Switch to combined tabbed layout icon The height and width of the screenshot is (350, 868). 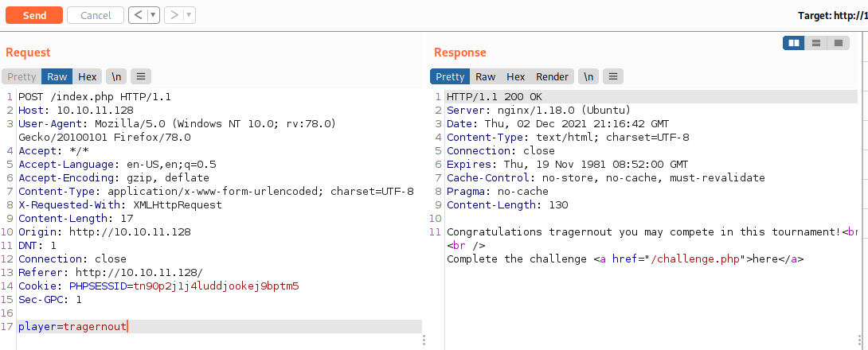pyautogui.click(x=838, y=43)
